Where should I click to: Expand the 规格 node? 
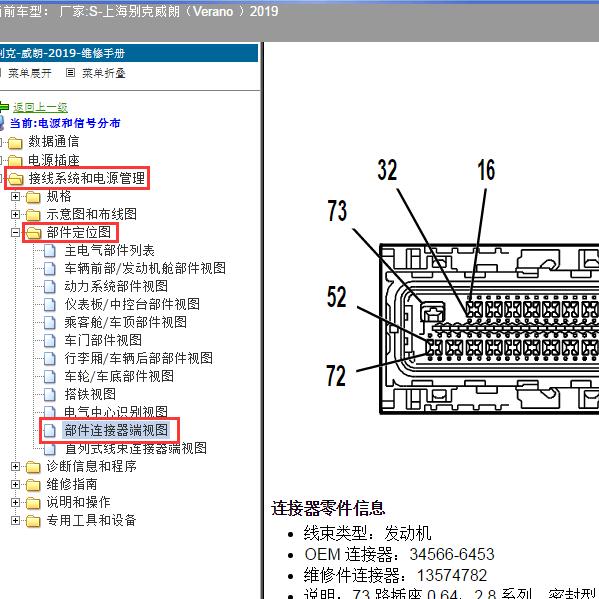pos(15,196)
